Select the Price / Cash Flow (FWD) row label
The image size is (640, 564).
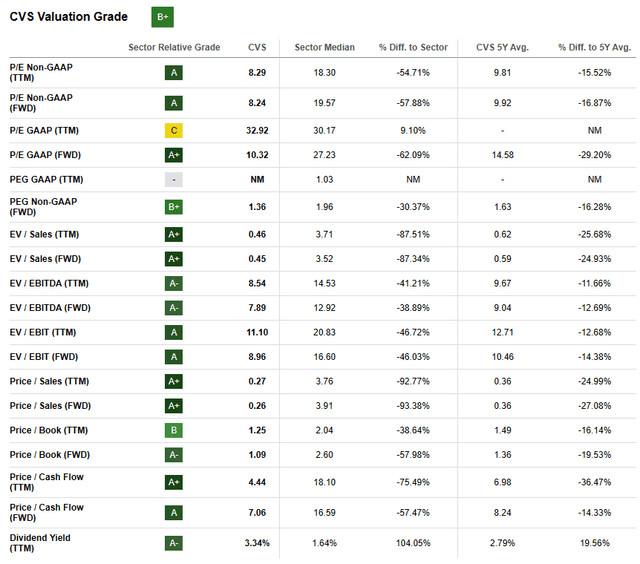(x=47, y=513)
